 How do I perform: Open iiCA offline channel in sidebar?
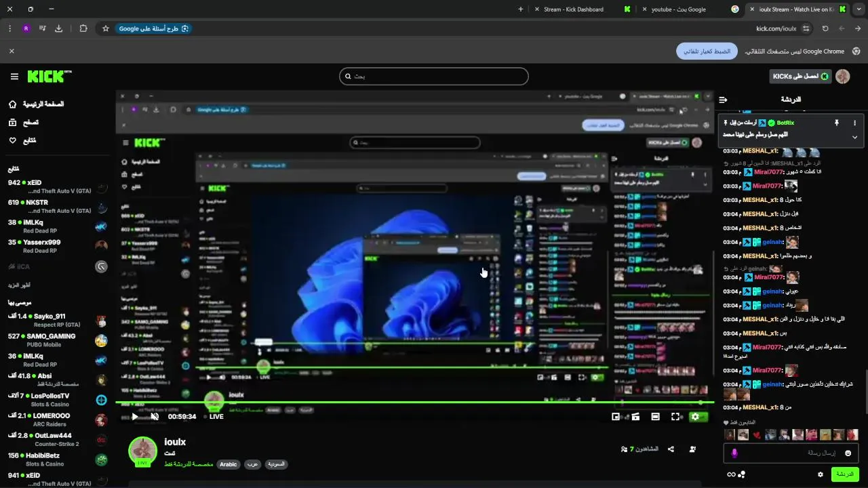pyautogui.click(x=58, y=266)
